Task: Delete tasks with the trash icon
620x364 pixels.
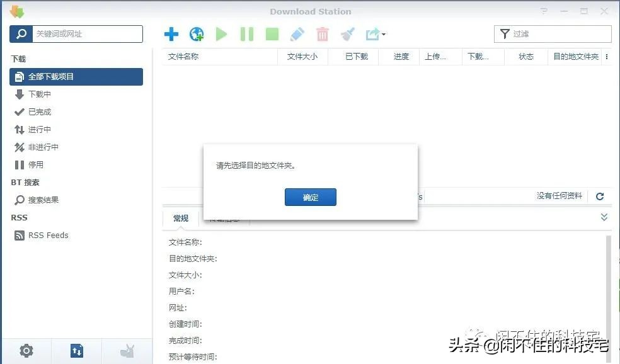Action: [x=323, y=34]
